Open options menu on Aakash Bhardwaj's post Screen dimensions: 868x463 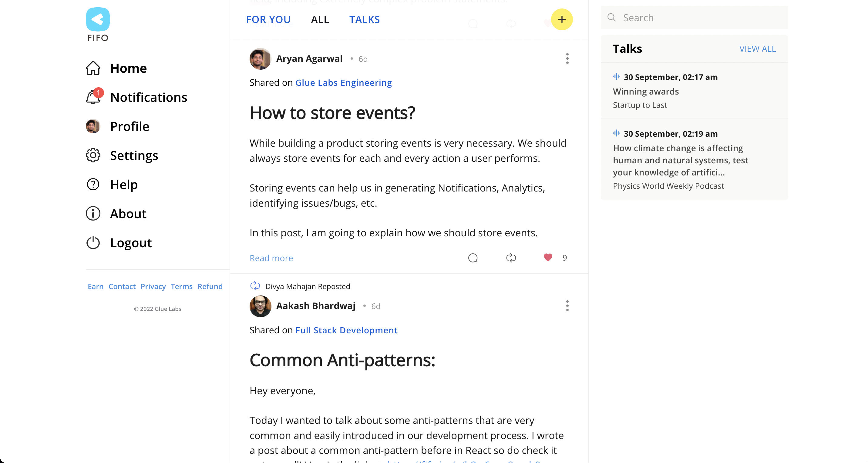tap(567, 306)
